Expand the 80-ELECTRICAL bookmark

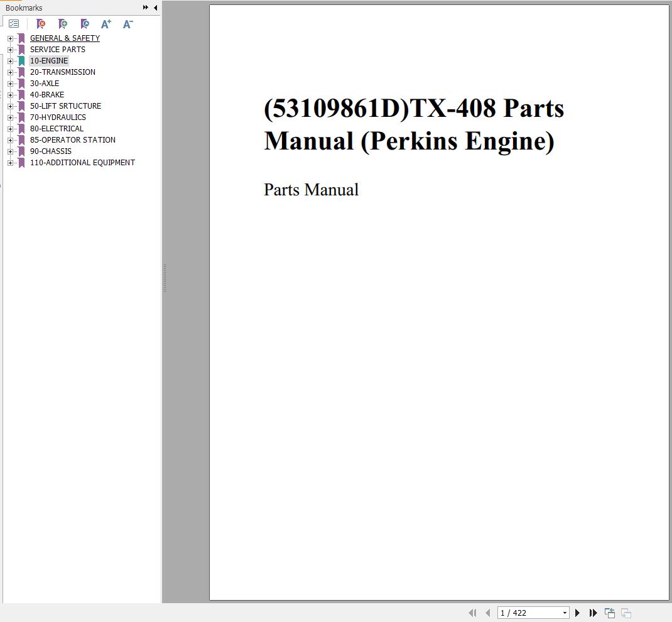pos(10,129)
